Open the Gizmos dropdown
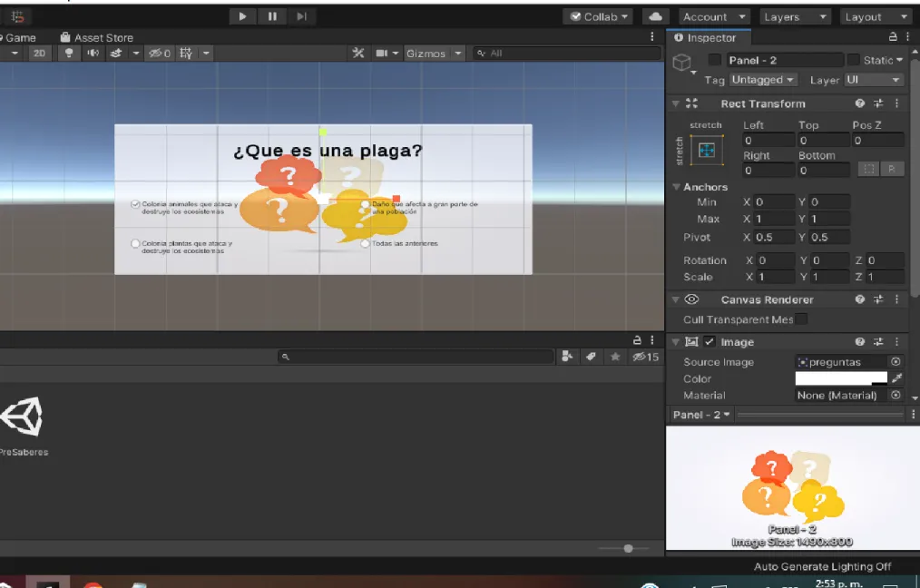Viewport: 920px width, 588px height. coord(434,54)
